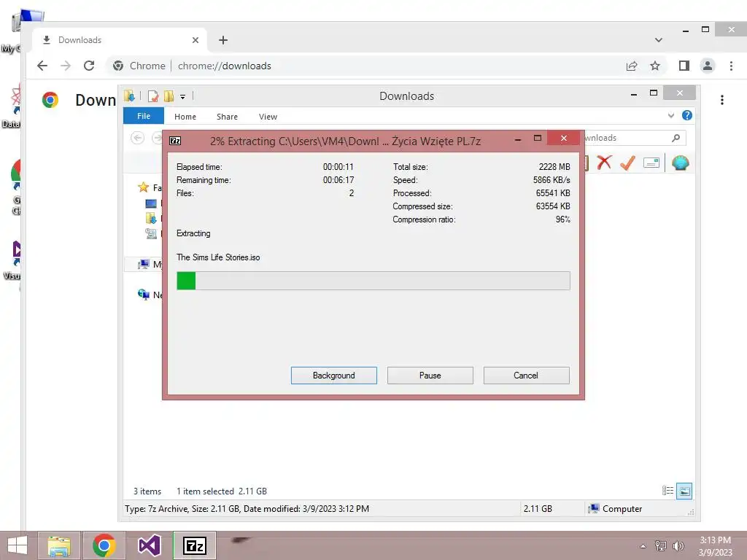
Task: Click '1 item selected 2.11 GB' status text
Action: (222, 491)
